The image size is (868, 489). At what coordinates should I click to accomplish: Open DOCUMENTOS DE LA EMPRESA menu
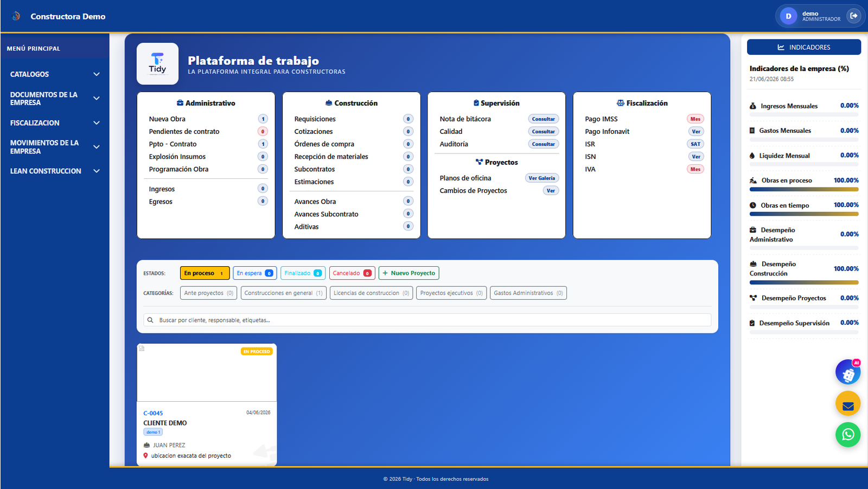click(55, 99)
